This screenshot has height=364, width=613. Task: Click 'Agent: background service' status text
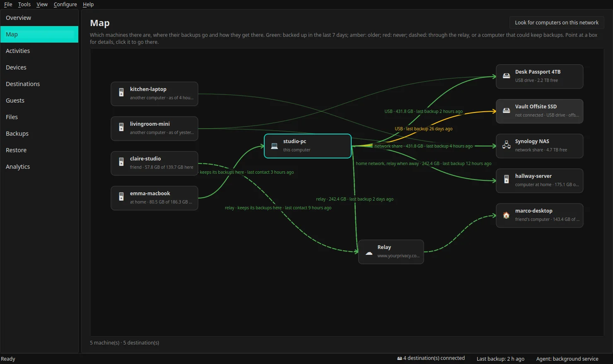[567, 359]
